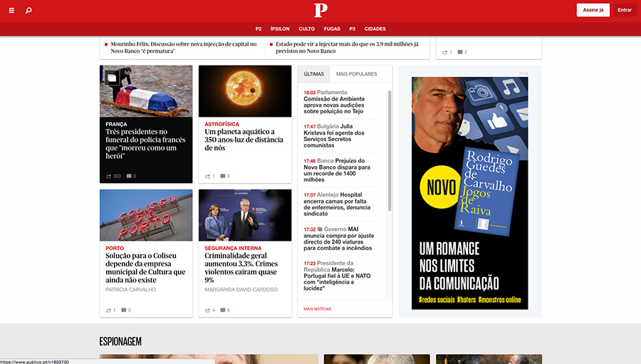Navigate to the Cidades section

pyautogui.click(x=375, y=29)
